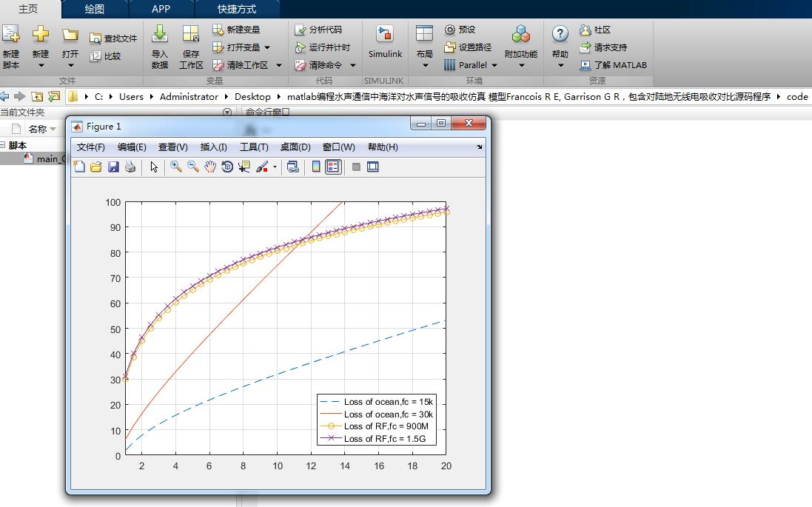This screenshot has height=507, width=812.
Task: Show plot tools and dock figure
Action: tap(373, 167)
